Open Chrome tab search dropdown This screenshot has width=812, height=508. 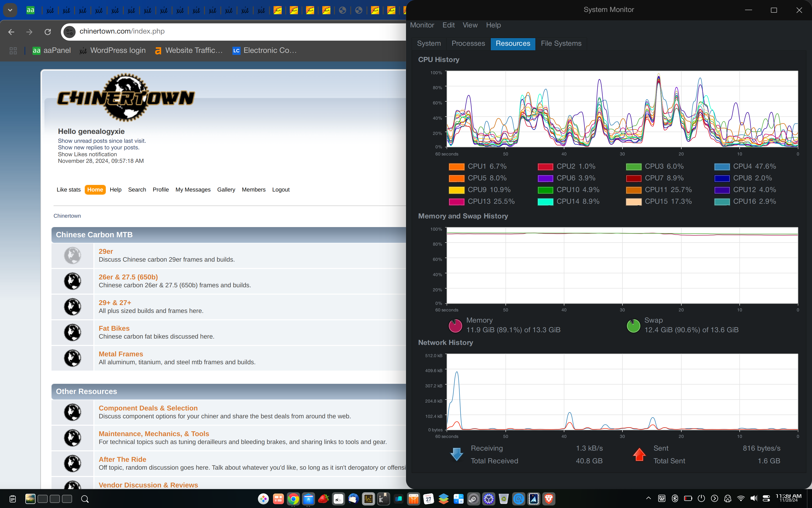tap(10, 10)
